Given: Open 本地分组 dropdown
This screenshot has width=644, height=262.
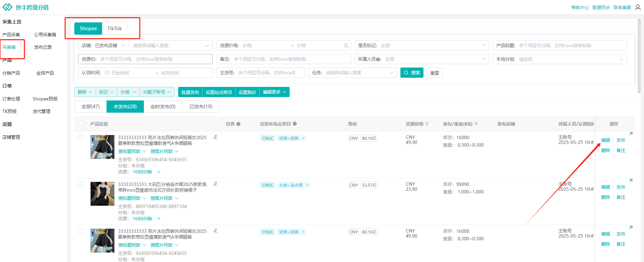Looking at the screenshot, I should pyautogui.click(x=560, y=59).
